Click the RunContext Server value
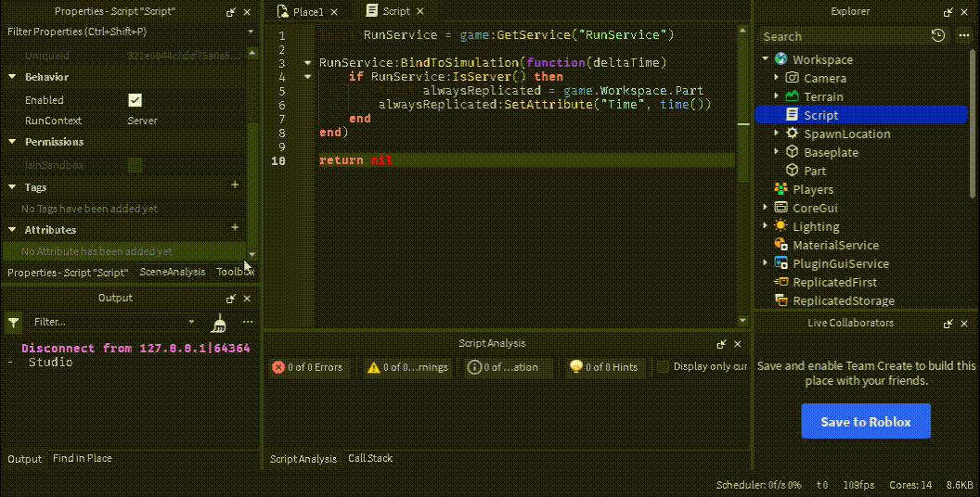The width and height of the screenshot is (980, 497). [x=143, y=121]
